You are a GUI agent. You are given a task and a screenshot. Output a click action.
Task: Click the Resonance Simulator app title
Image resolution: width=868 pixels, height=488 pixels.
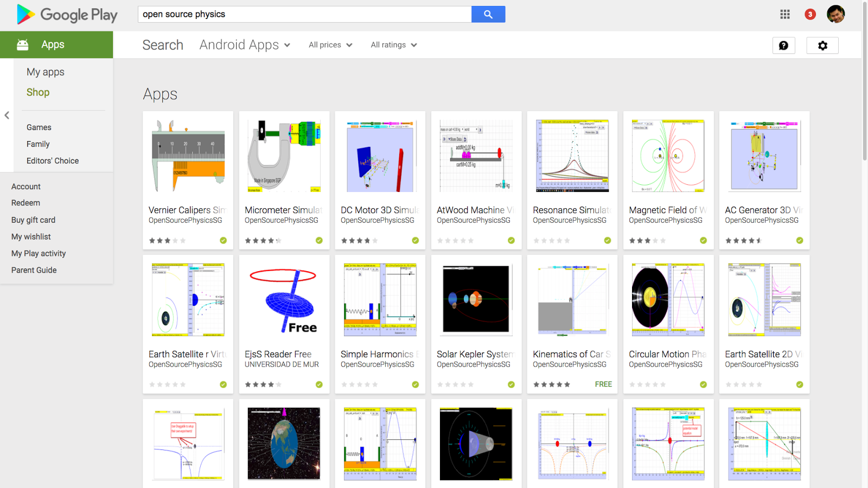tap(572, 210)
